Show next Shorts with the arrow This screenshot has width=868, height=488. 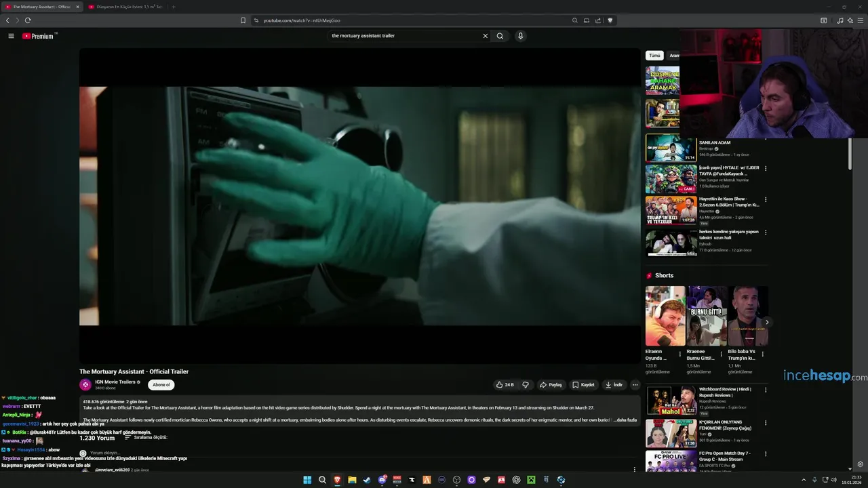coord(767,323)
